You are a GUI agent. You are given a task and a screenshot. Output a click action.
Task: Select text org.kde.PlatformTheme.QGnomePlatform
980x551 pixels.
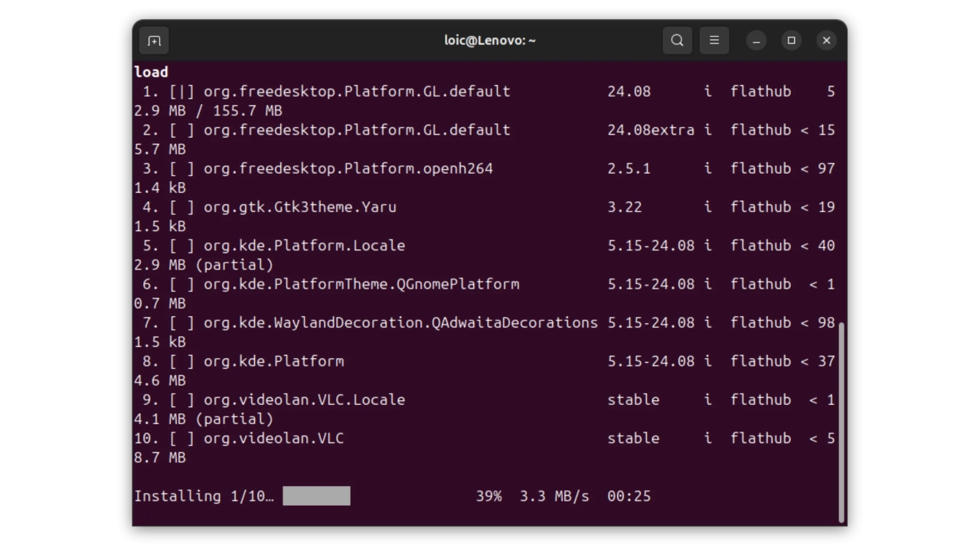pos(361,284)
